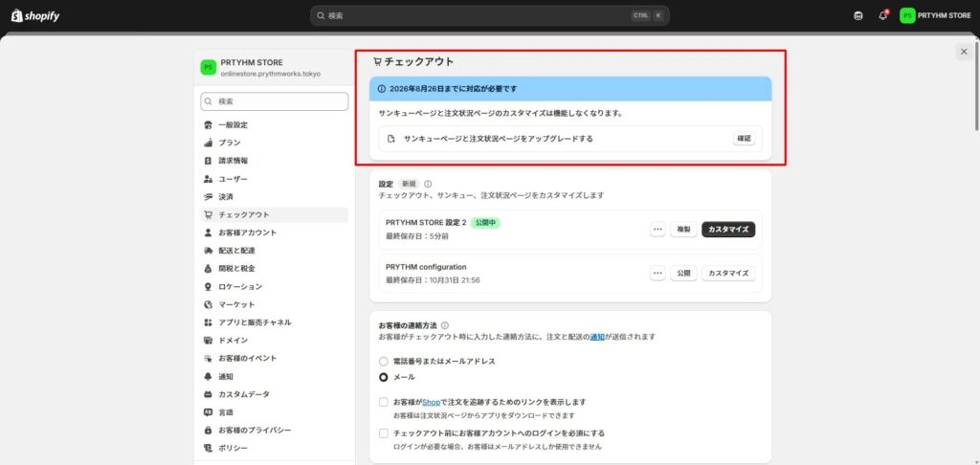Focus the top Shopify search bar
Viewport: 980px width, 465px height.
coord(489,15)
